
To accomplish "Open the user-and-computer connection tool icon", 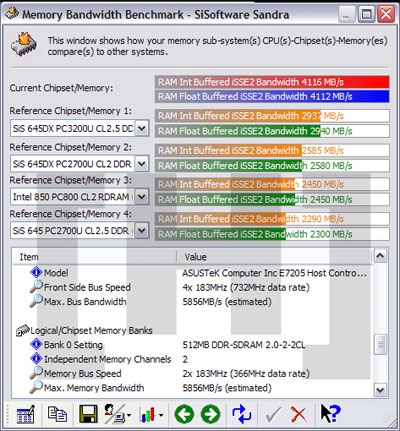I will [115, 414].
